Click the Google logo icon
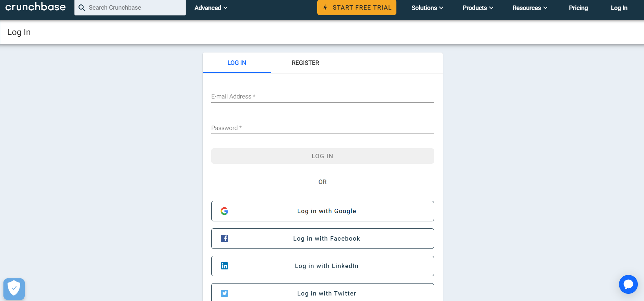Screen dimensions: 644x301 point(224,211)
